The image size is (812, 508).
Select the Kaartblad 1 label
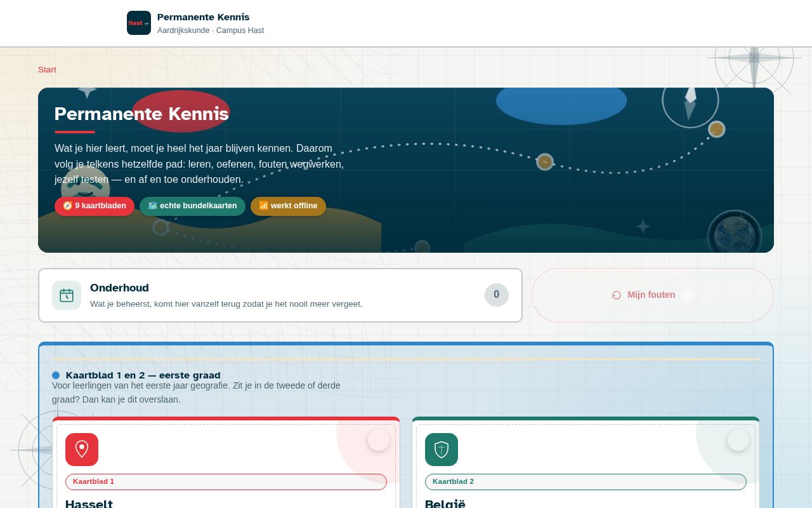226,482
